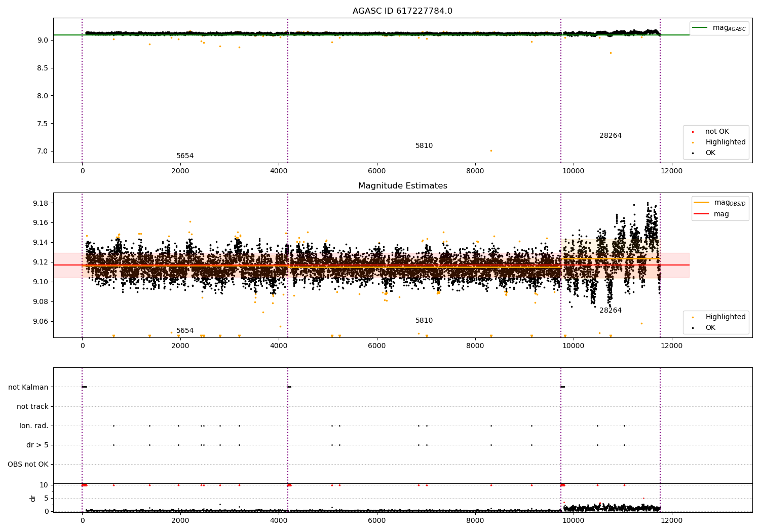This screenshot has width=760, height=532.
Task: Click the 9.0 y-axis tick label
Action: pyautogui.click(x=43, y=40)
